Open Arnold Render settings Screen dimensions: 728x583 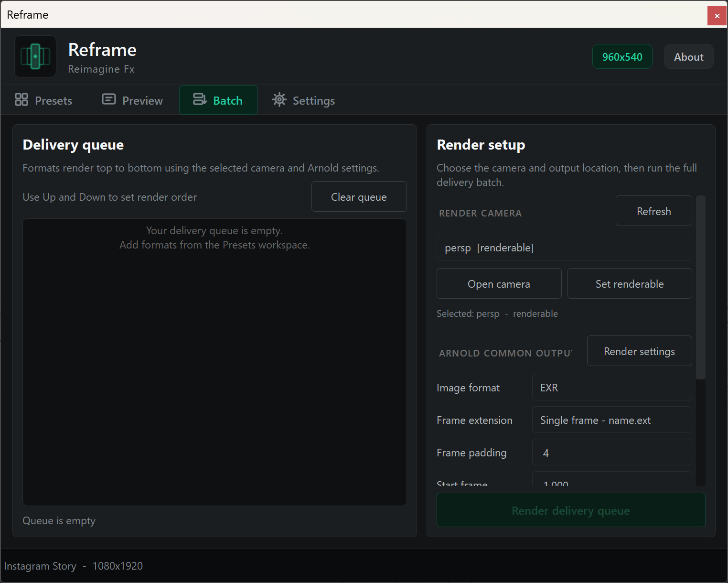pos(640,351)
